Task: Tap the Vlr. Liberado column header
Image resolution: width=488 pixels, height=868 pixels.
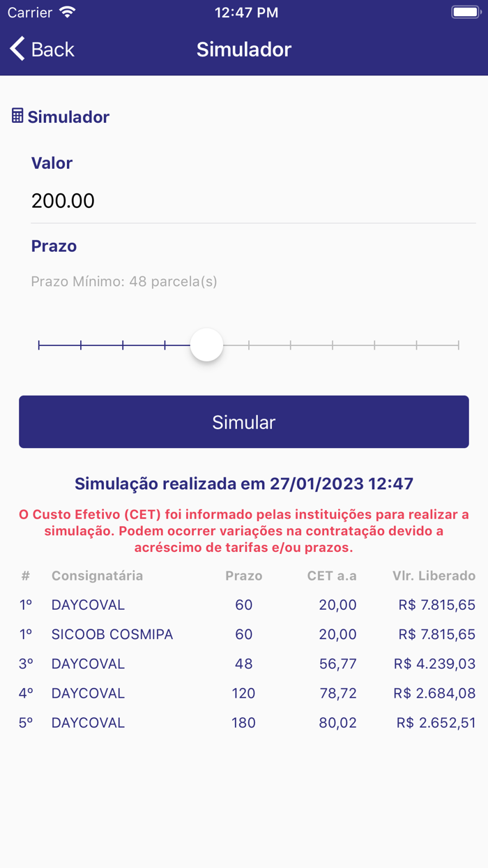Action: [x=434, y=575]
